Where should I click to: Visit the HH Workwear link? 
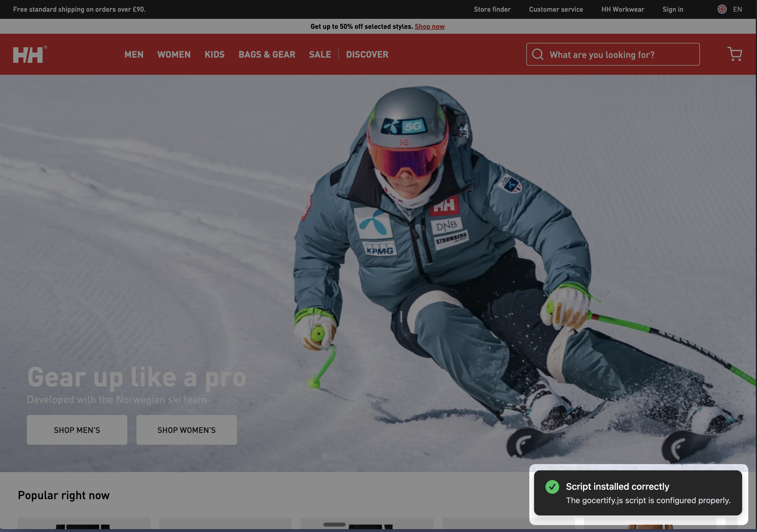tap(623, 9)
